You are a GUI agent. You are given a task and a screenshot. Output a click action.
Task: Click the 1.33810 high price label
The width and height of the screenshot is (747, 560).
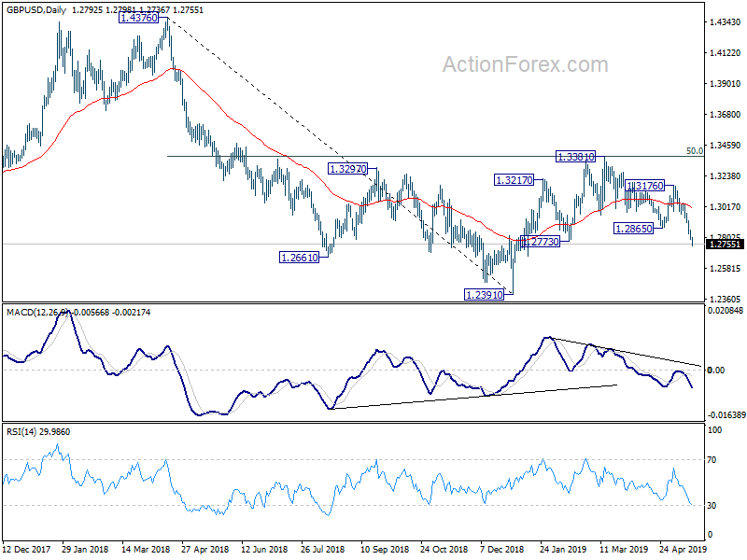click(575, 156)
